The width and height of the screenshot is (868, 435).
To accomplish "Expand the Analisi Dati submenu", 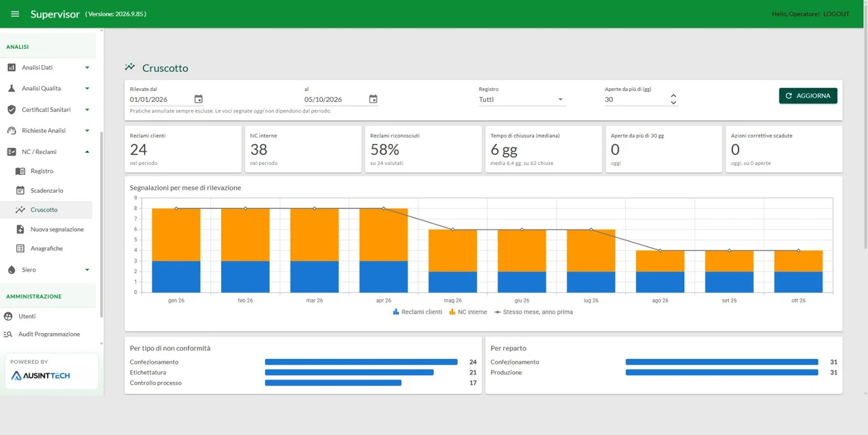I will tap(87, 68).
